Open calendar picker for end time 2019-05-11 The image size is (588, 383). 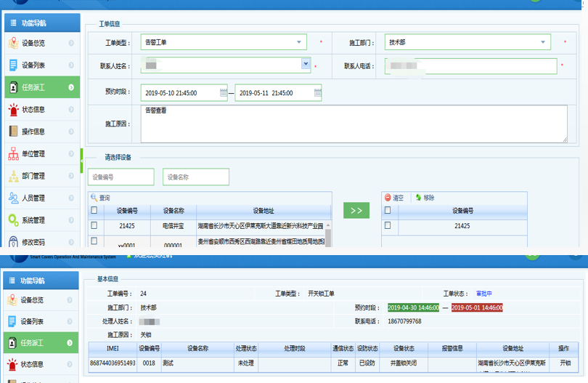point(317,93)
